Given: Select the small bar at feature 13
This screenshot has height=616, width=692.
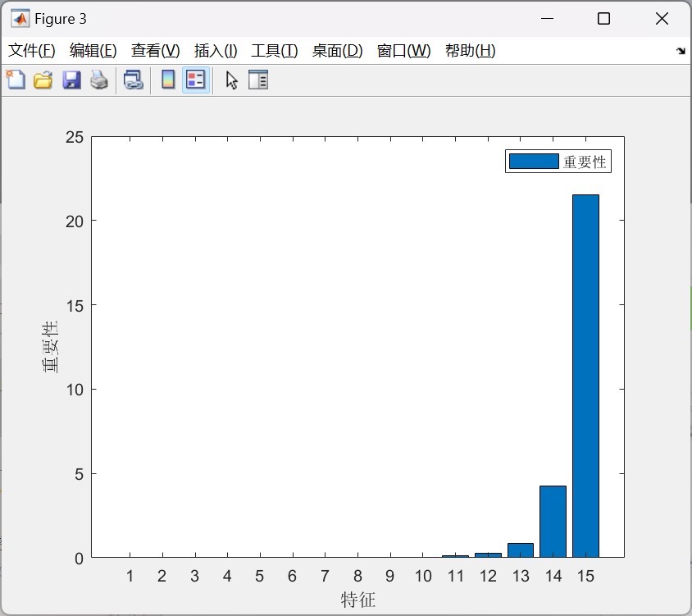Looking at the screenshot, I should (521, 550).
